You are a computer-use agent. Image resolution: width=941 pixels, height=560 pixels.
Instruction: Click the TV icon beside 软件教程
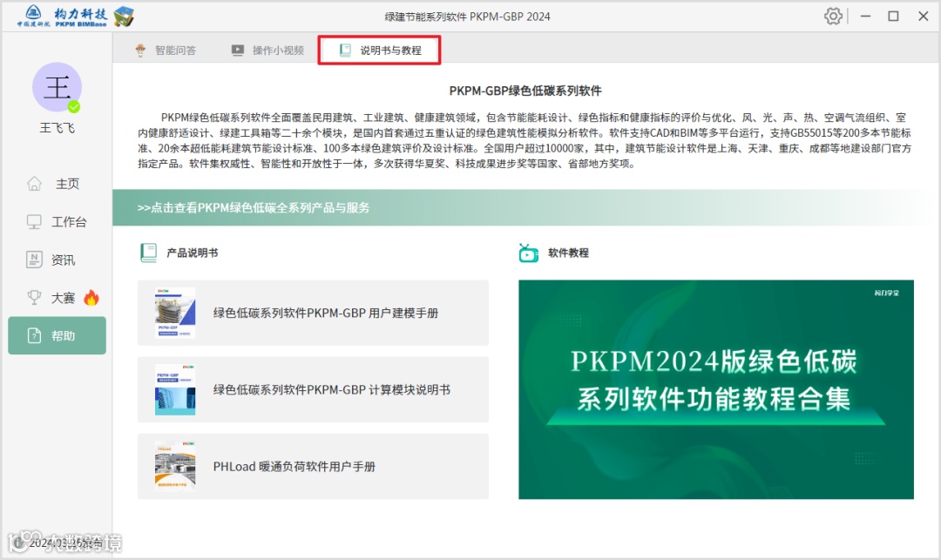pyautogui.click(x=528, y=253)
